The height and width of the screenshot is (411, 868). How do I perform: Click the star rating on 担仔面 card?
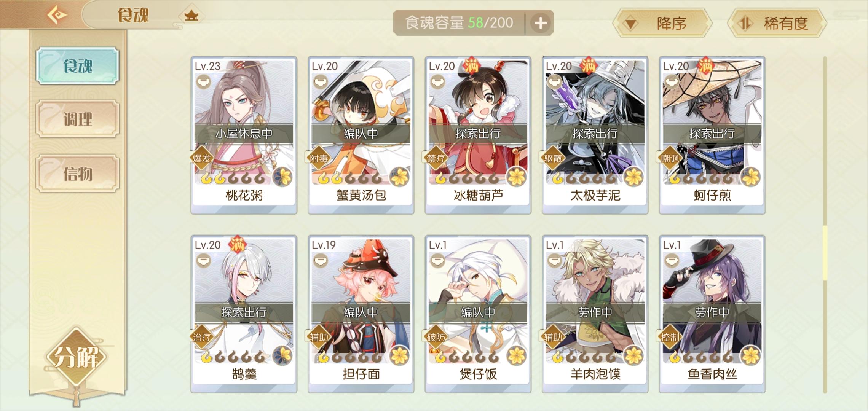[x=349, y=357]
